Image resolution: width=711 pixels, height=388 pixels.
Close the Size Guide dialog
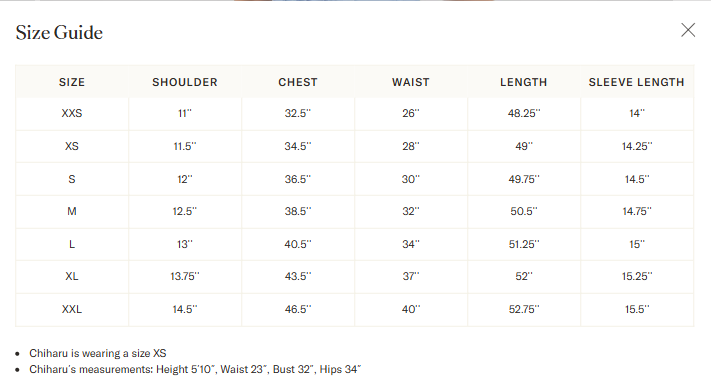click(x=688, y=30)
